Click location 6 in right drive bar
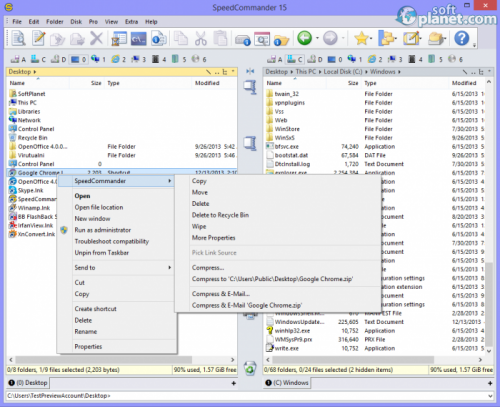The width and height of the screenshot is (500, 407). (456, 59)
